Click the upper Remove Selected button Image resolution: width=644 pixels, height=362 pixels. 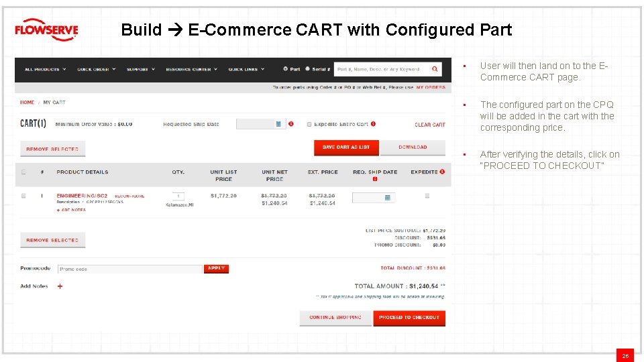(52, 149)
